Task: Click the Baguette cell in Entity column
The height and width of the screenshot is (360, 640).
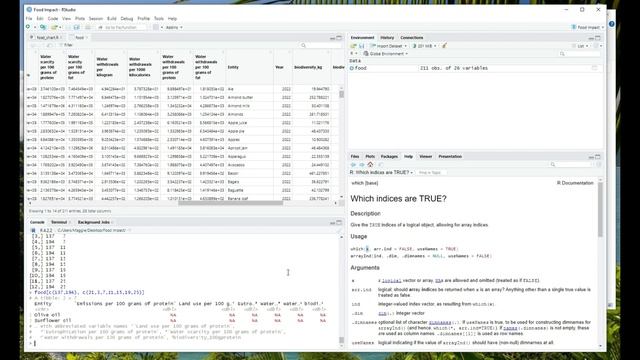Action: (236, 190)
